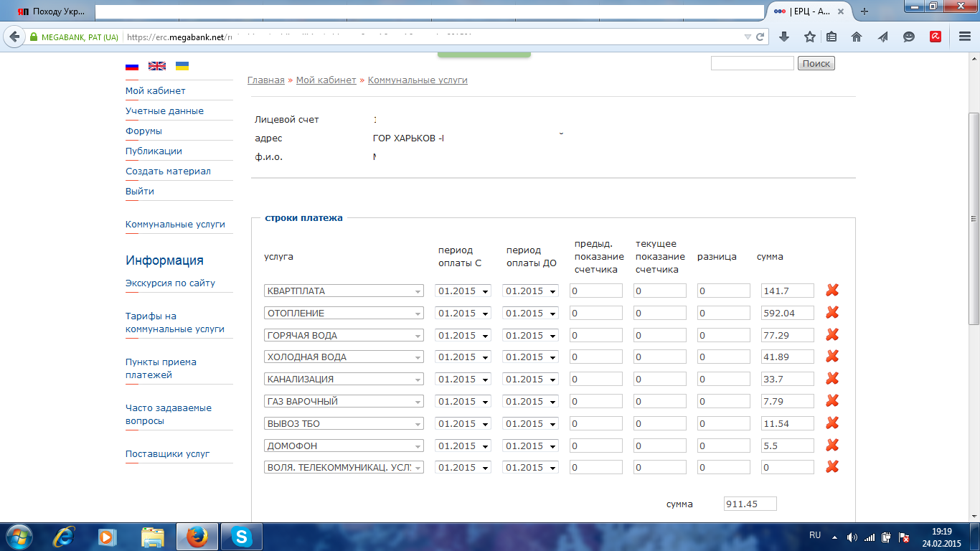Show bookmarks list icon

point(831,37)
